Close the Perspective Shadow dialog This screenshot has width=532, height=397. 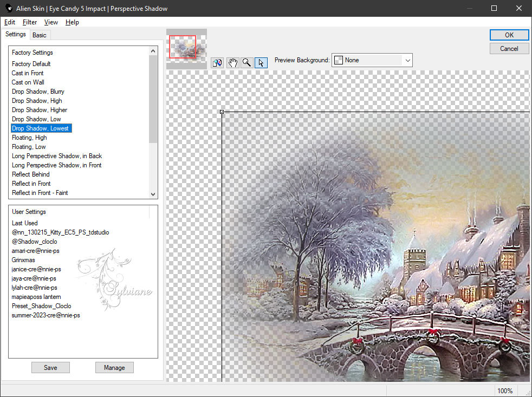[519, 8]
